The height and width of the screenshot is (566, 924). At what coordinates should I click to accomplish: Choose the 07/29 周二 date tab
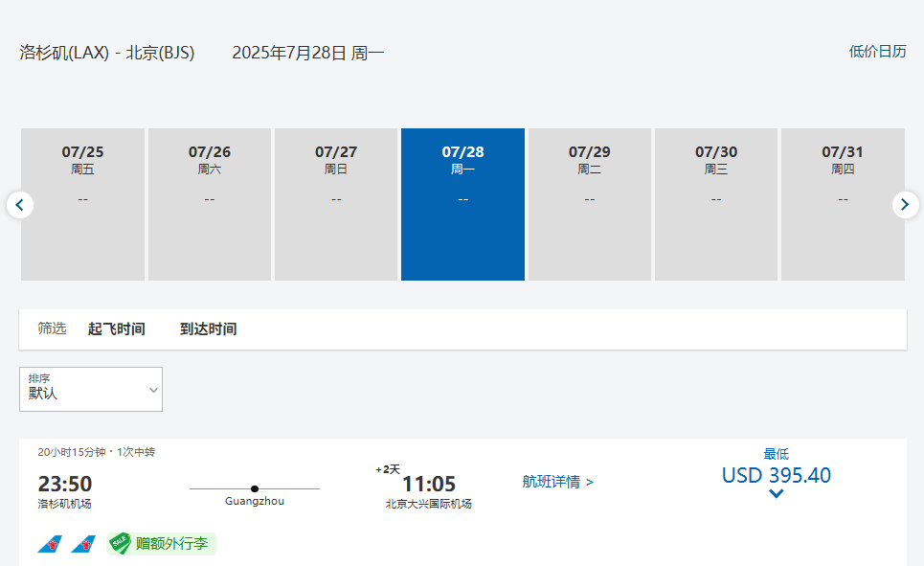tap(590, 204)
